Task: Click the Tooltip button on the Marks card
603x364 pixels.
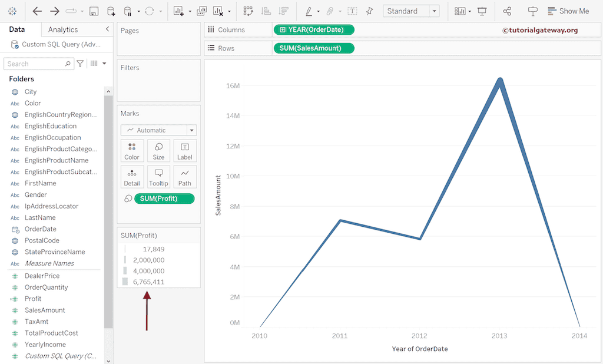Action: [158, 176]
